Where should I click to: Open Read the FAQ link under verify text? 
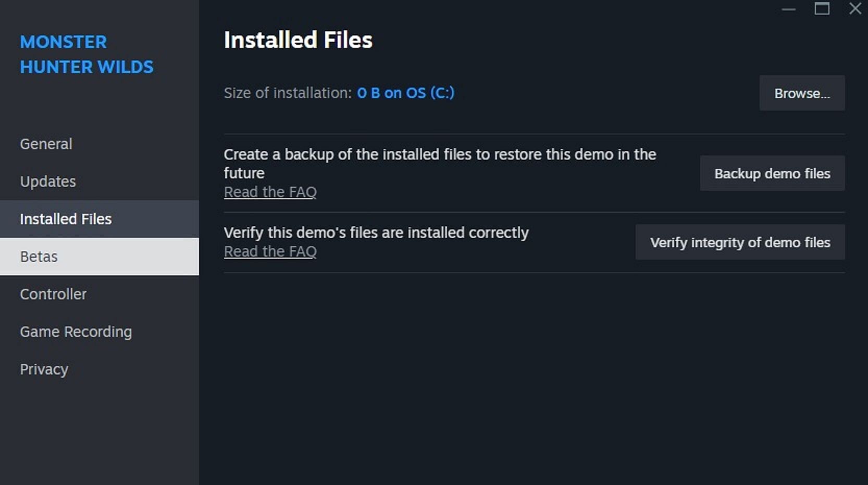pyautogui.click(x=270, y=251)
